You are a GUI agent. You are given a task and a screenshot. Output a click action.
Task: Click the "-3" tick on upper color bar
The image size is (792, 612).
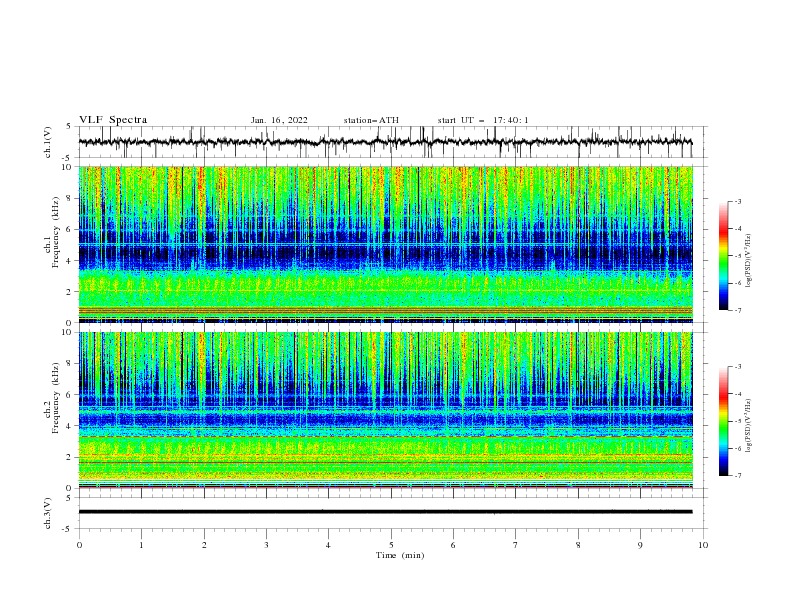(x=738, y=201)
